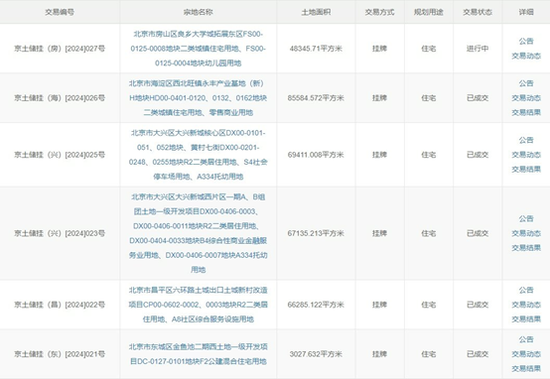Click 住宅 cell in 027号 row
Viewport: 550px width, 379px height.
[x=429, y=48]
